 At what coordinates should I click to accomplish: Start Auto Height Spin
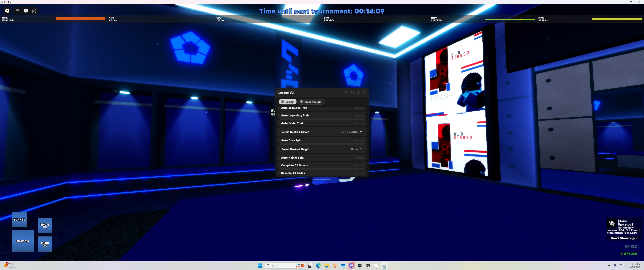tap(322, 158)
